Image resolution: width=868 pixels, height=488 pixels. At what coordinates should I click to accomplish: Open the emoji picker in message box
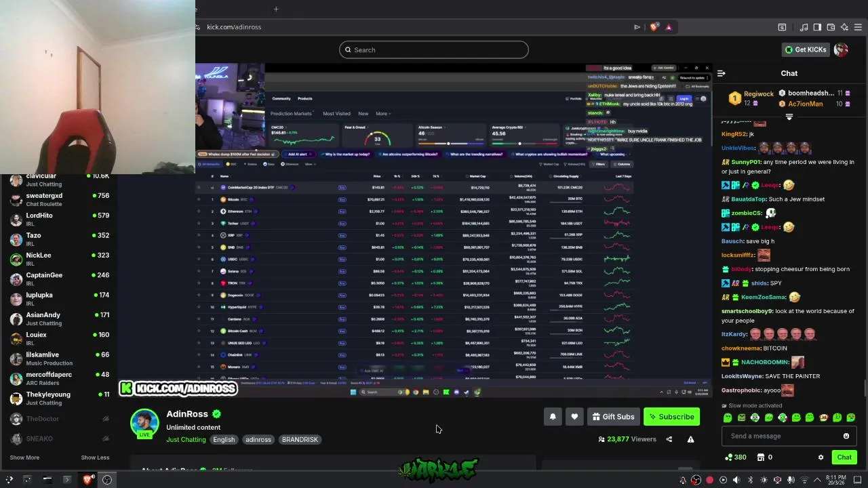click(846, 436)
